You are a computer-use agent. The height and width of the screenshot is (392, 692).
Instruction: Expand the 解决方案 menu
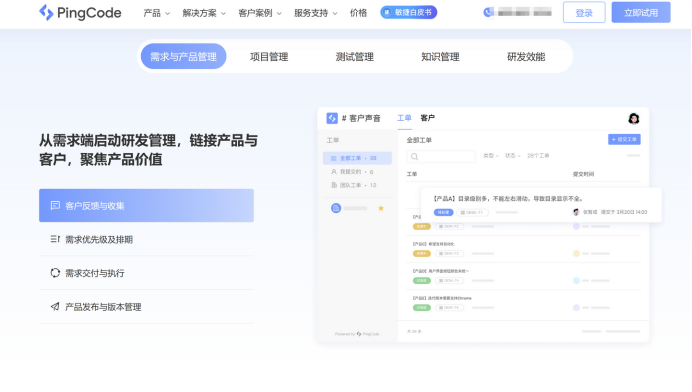(204, 13)
